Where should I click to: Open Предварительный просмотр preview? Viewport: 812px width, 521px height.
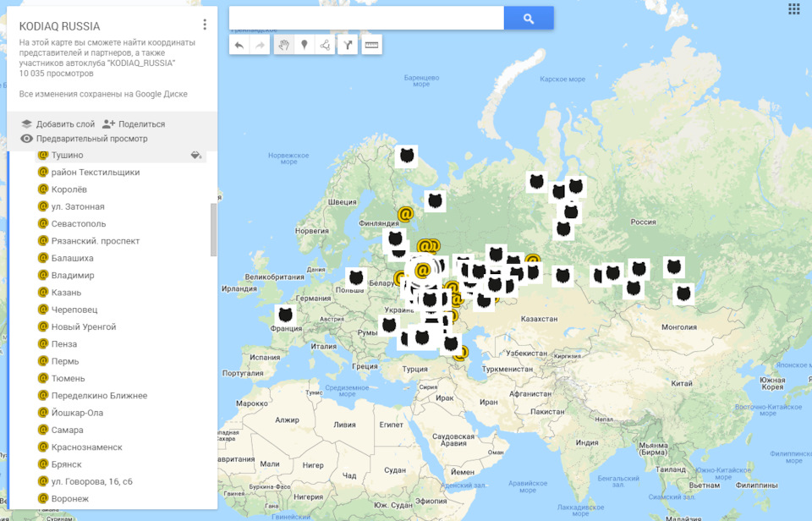[x=84, y=139]
